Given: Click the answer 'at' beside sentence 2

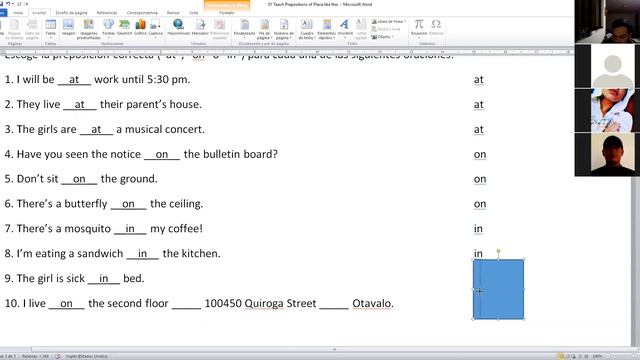Looking at the screenshot, I should [478, 104].
